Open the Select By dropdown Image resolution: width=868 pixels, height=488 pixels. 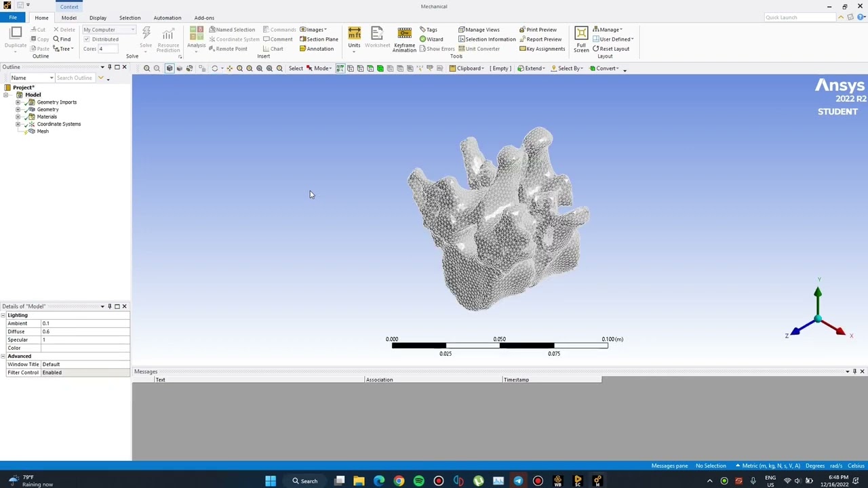pos(566,68)
